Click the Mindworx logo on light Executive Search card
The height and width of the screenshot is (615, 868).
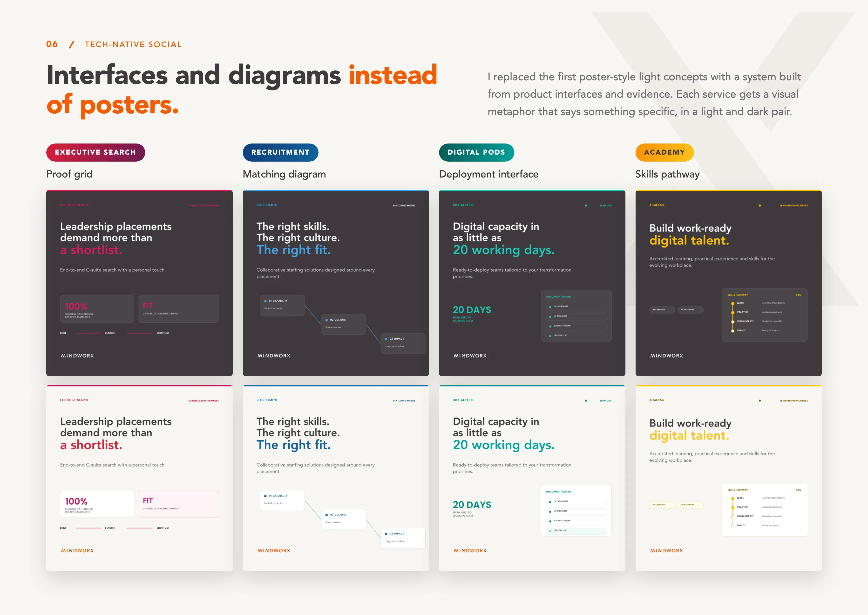click(x=77, y=551)
